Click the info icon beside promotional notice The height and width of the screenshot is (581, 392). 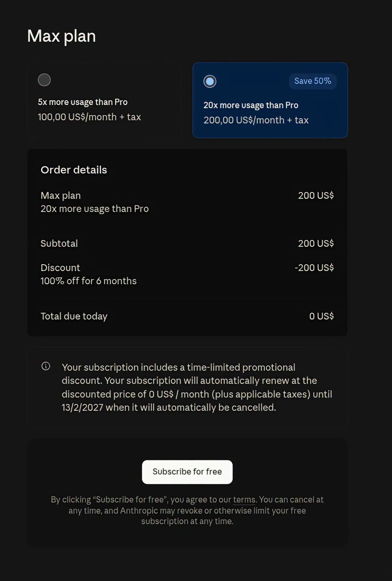[46, 366]
